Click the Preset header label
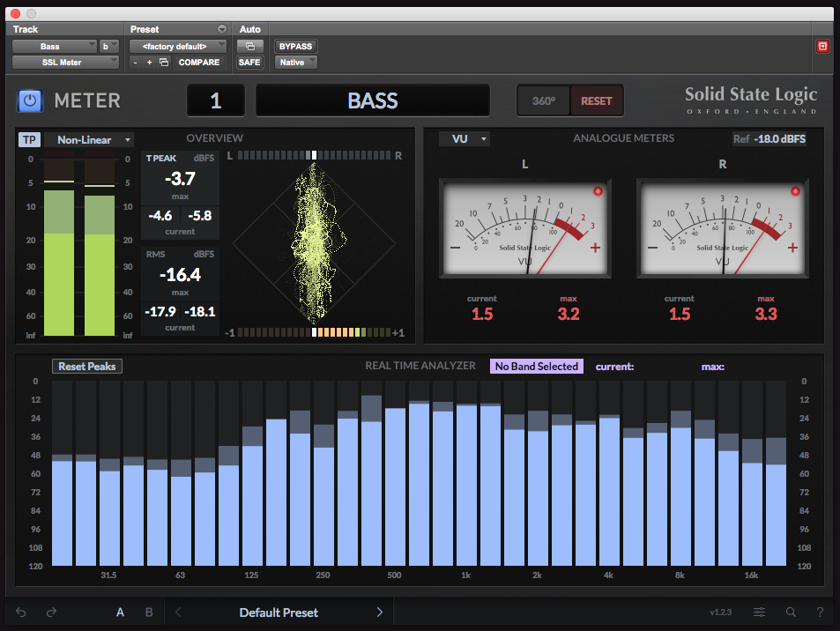The height and width of the screenshot is (631, 840). [x=144, y=29]
